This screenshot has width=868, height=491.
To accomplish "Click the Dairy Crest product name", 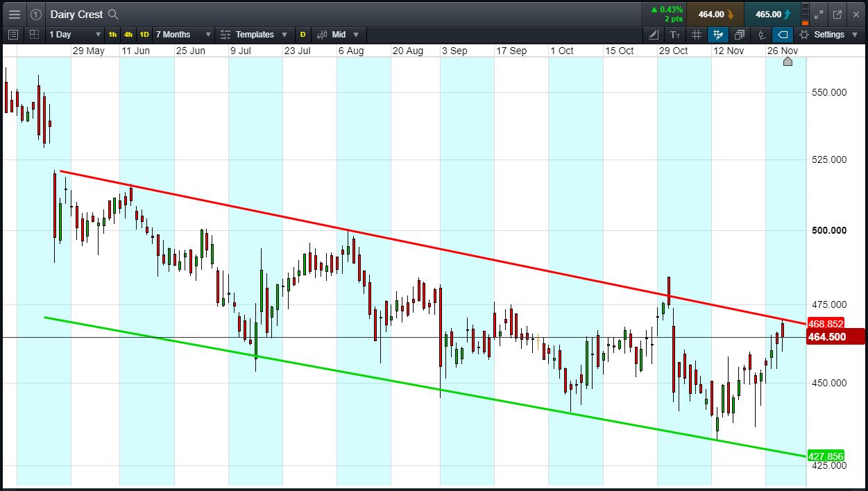I will pyautogui.click(x=76, y=14).
